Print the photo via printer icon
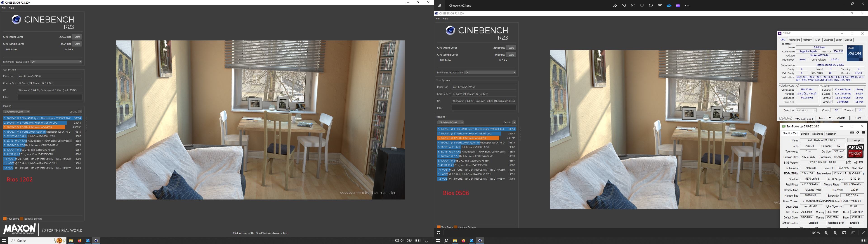 pyautogui.click(x=660, y=5)
